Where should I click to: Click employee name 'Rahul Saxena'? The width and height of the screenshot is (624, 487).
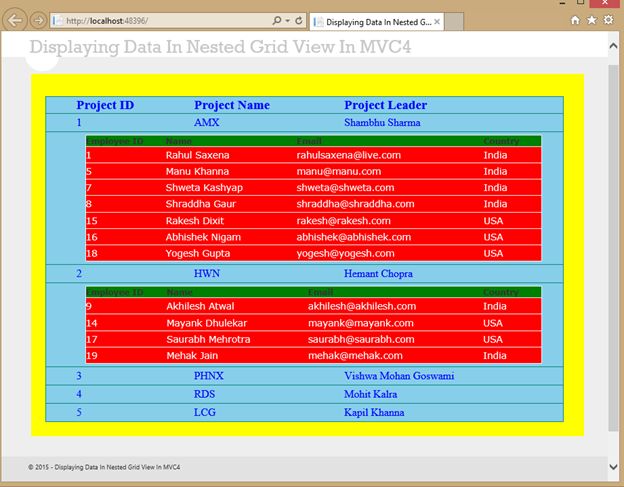tap(197, 155)
